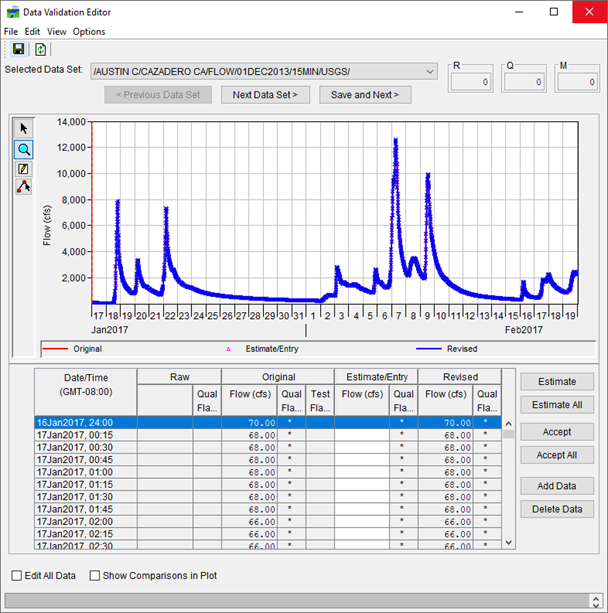Click the 'Jan2017' axis label
This screenshot has width=608, height=613.
[109, 330]
